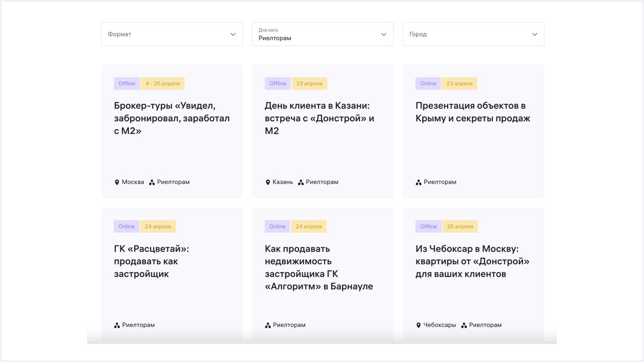
Task: Open the Город dropdown
Action: pyautogui.click(x=473, y=34)
